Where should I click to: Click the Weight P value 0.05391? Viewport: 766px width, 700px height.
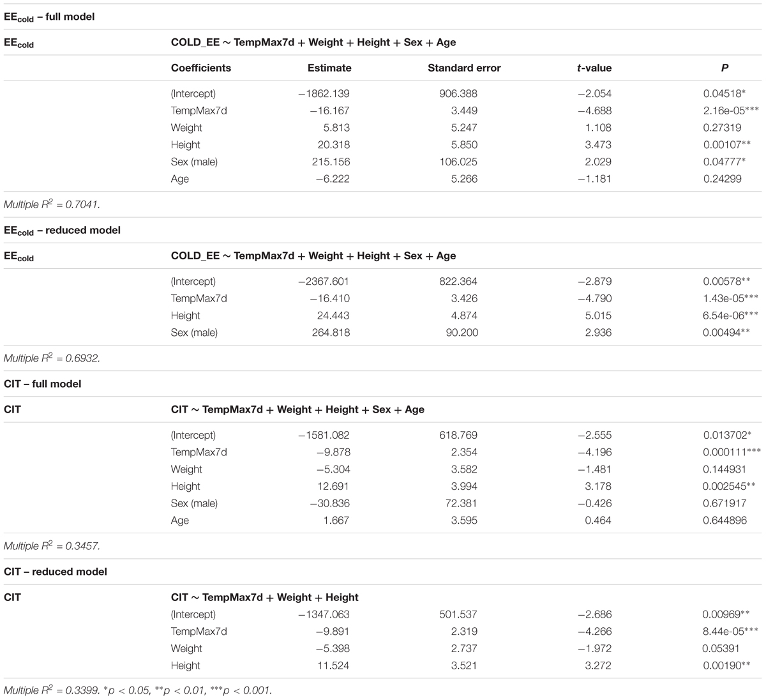(x=722, y=648)
